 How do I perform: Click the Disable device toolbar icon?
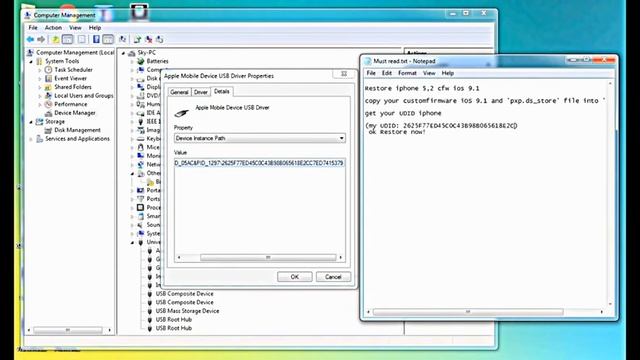pyautogui.click(x=160, y=39)
